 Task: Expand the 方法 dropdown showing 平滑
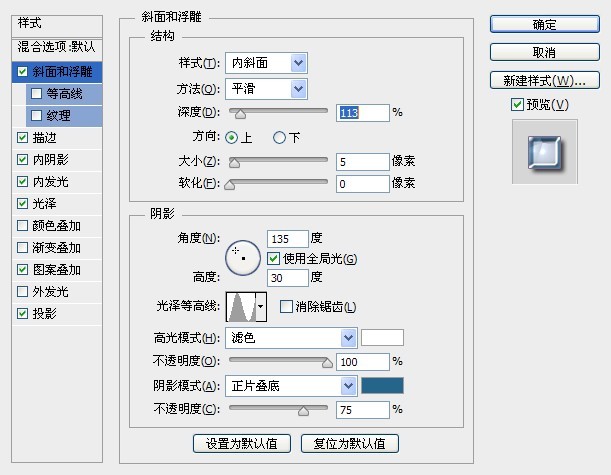click(x=265, y=89)
